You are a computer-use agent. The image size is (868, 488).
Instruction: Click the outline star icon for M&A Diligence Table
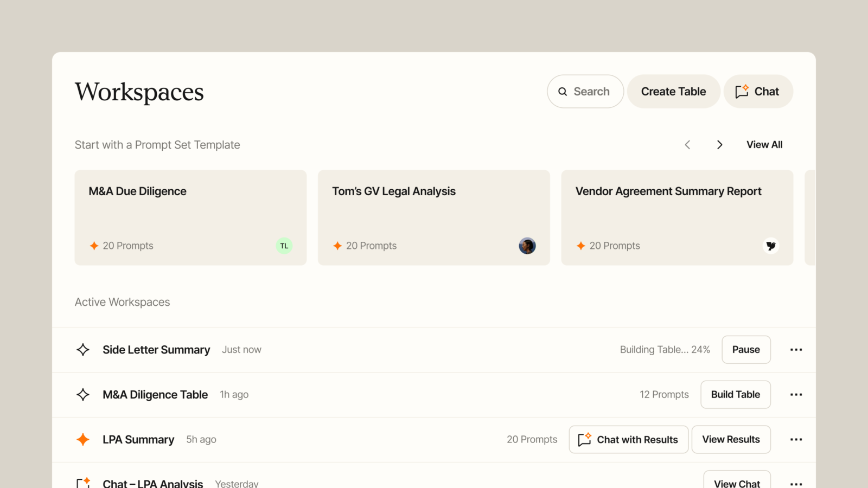[x=83, y=395]
